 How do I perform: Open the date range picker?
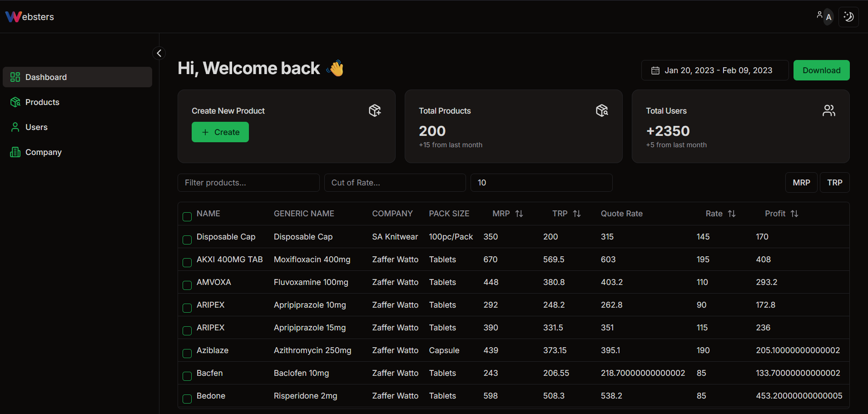(x=714, y=70)
